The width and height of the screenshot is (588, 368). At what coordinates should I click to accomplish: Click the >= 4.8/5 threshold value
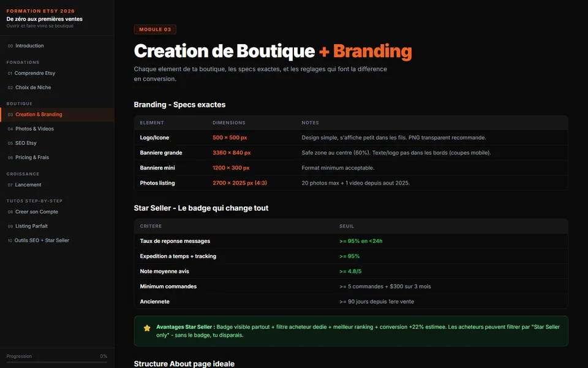coord(350,271)
